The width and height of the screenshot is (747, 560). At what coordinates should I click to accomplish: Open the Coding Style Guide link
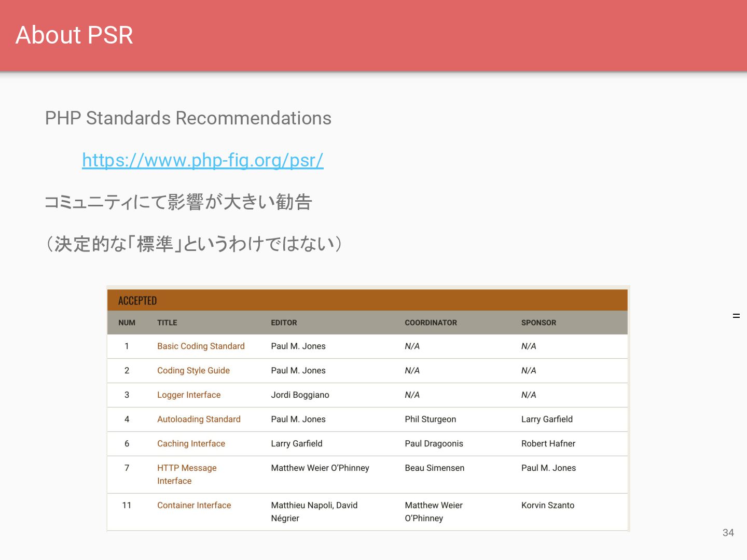click(193, 370)
